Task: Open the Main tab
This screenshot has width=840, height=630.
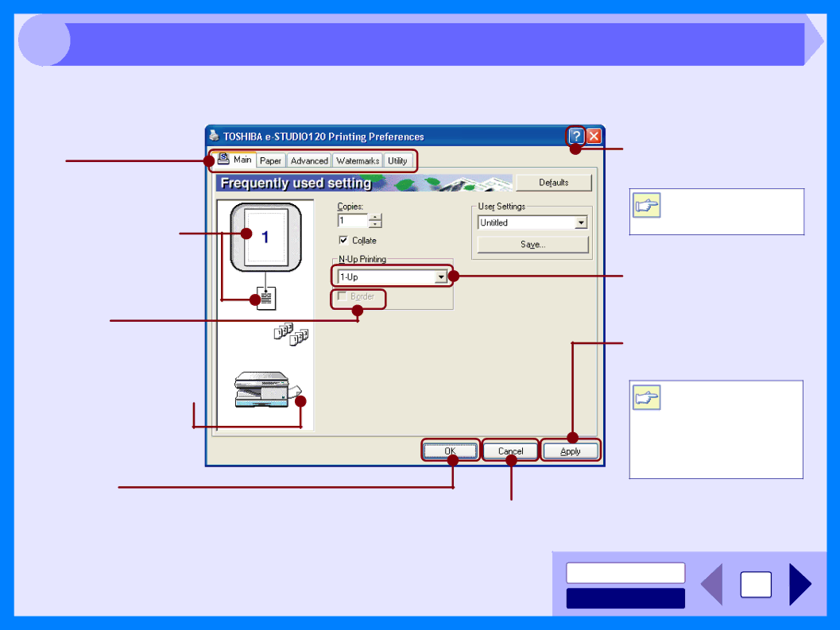Action: click(234, 160)
